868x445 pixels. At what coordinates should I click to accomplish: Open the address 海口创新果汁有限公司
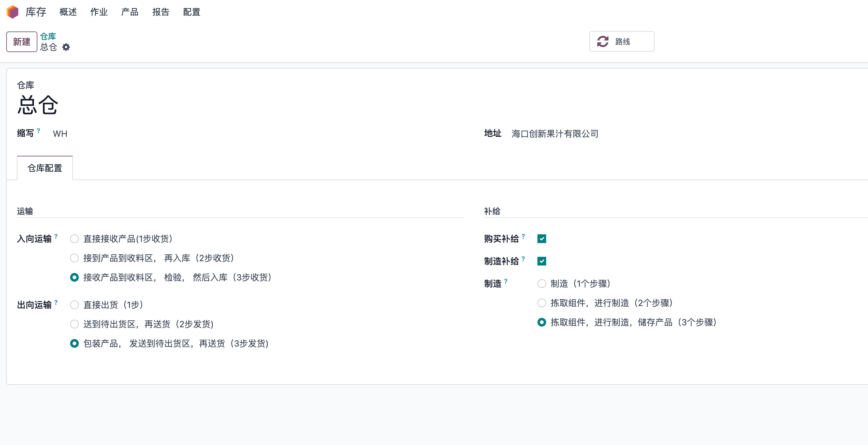tap(555, 134)
